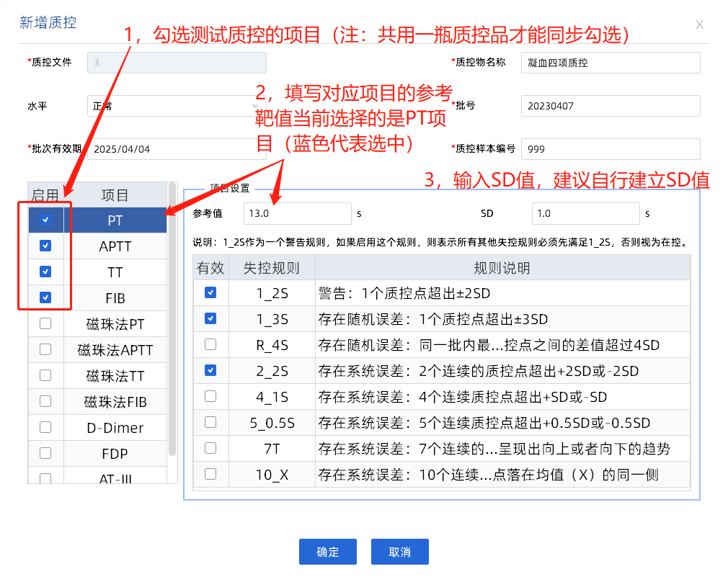Click the 参考值 input field

point(297,213)
